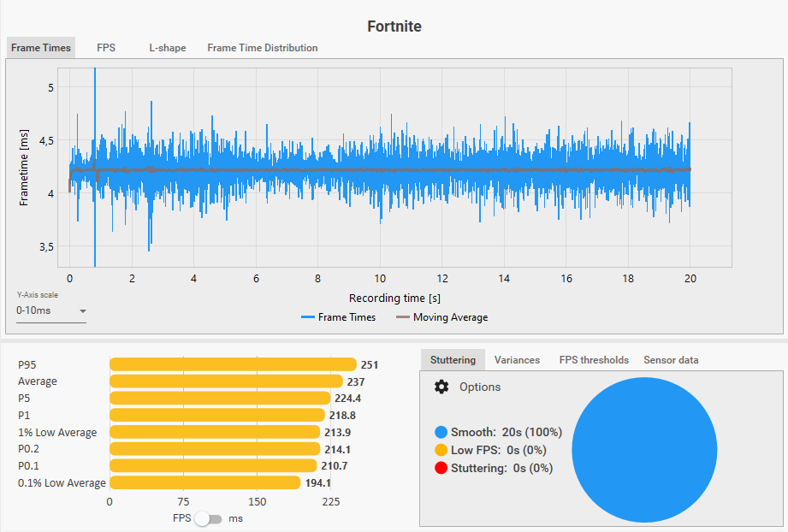Viewport: 788px width, 532px height.
Task: Click the P0.1 bar showing 210.7
Action: [213, 465]
